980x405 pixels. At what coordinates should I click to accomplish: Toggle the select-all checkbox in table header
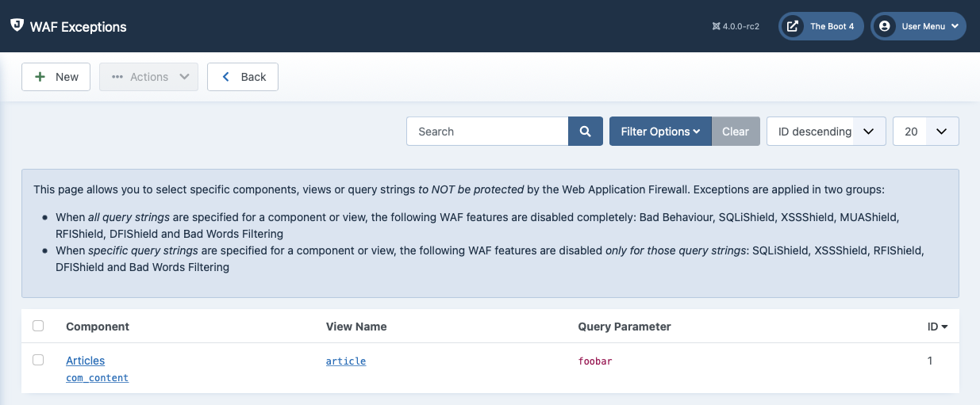point(38,326)
